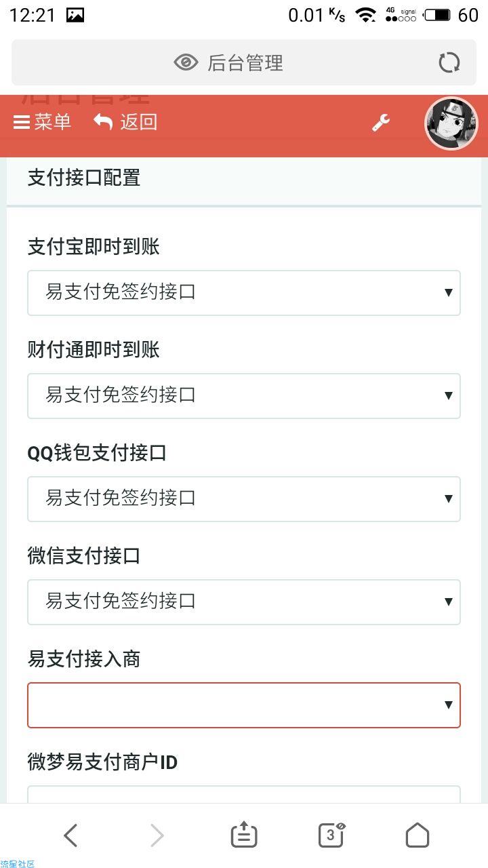Reload page with the refresh icon

tap(449, 63)
